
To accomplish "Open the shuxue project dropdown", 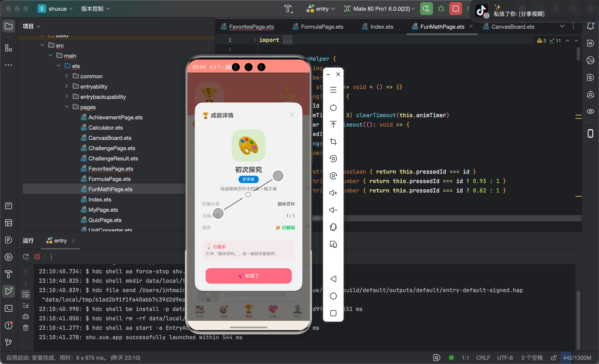I will [x=55, y=9].
